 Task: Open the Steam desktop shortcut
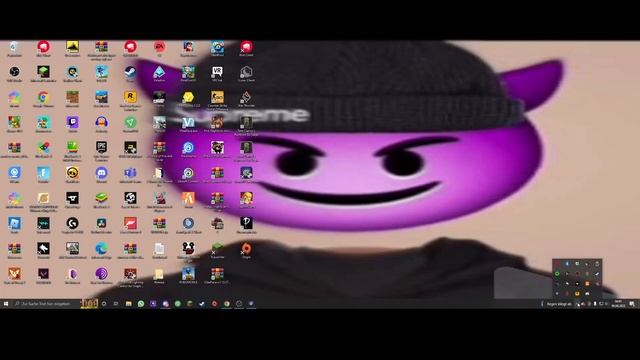pyautogui.click(x=130, y=74)
